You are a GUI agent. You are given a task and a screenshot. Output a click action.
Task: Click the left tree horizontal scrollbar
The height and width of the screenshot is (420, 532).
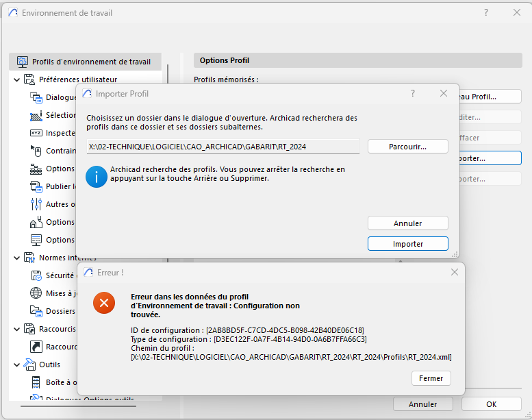(78, 406)
